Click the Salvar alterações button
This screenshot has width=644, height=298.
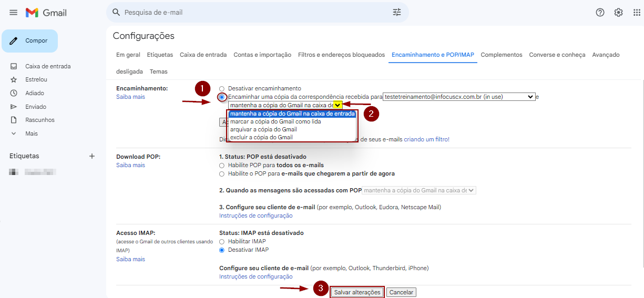[x=357, y=292]
